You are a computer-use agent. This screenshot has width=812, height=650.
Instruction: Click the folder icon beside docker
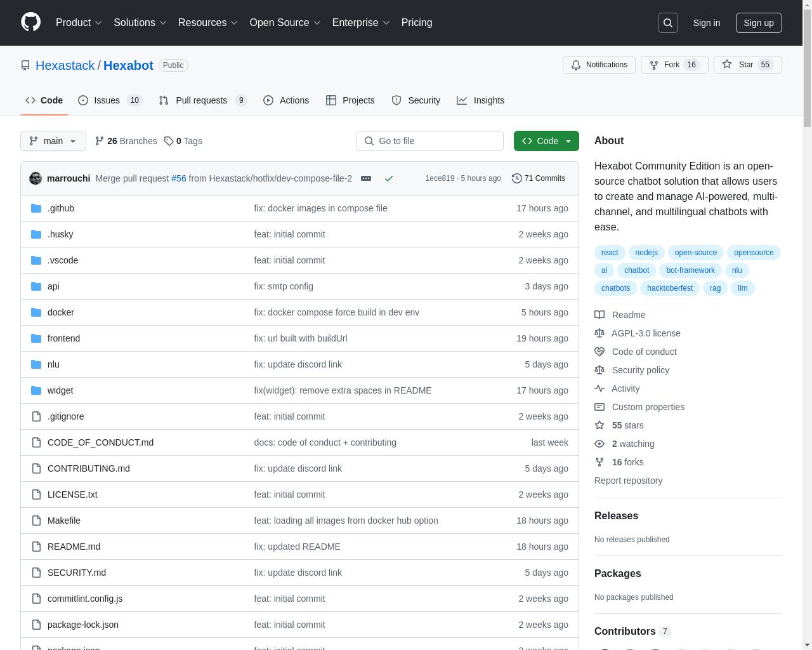pos(36,312)
